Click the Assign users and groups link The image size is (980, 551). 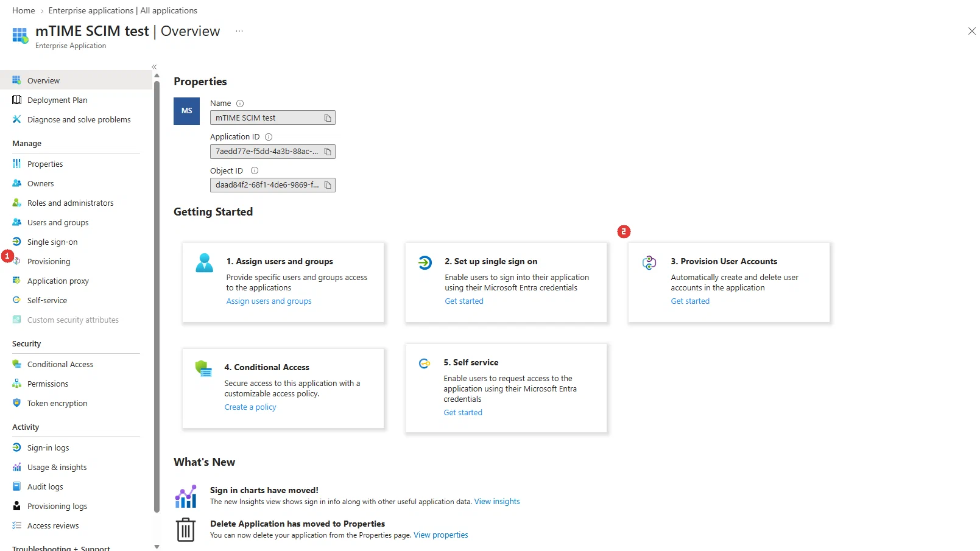[x=269, y=301]
